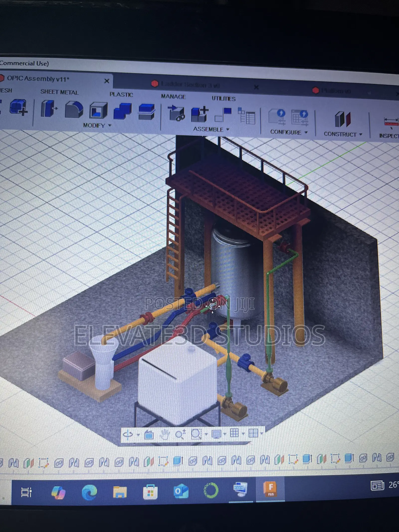Image resolution: width=399 pixels, height=532 pixels.
Task: Expand the ASSEMBLE dropdown menu
Action: click(211, 129)
